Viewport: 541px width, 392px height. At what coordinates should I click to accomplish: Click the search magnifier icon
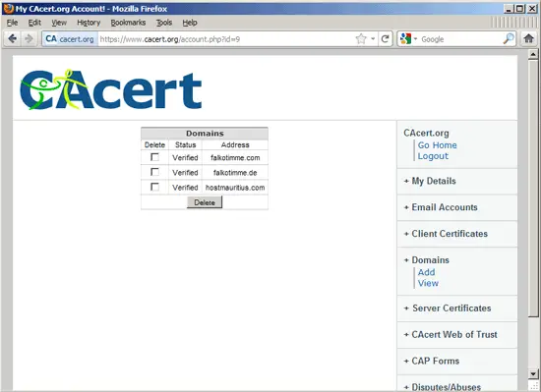click(509, 39)
